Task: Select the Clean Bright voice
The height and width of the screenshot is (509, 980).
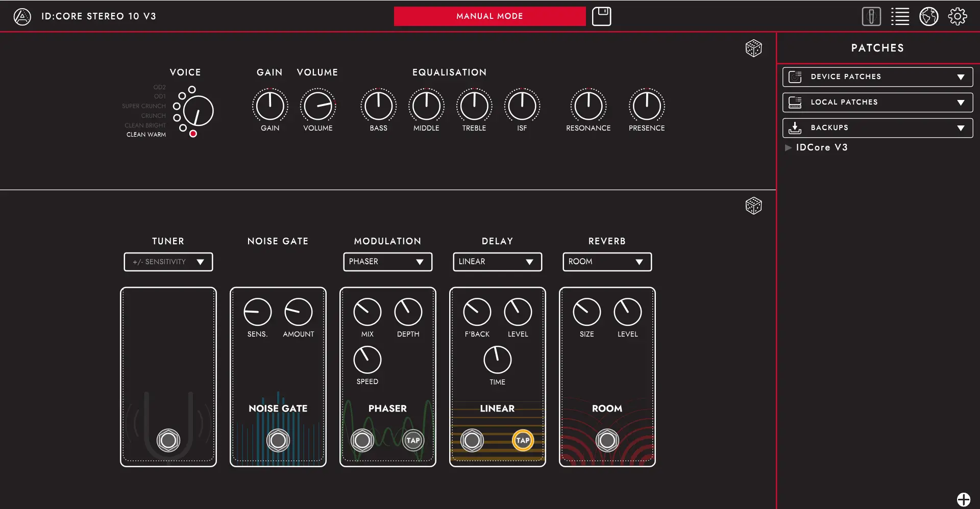Action: (183, 128)
